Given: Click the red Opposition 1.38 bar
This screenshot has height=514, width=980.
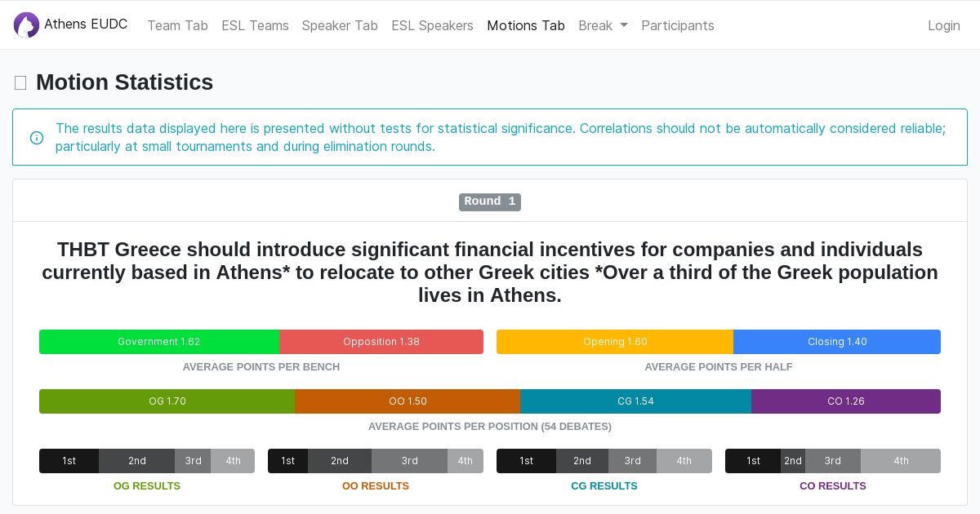Looking at the screenshot, I should pyautogui.click(x=381, y=342).
